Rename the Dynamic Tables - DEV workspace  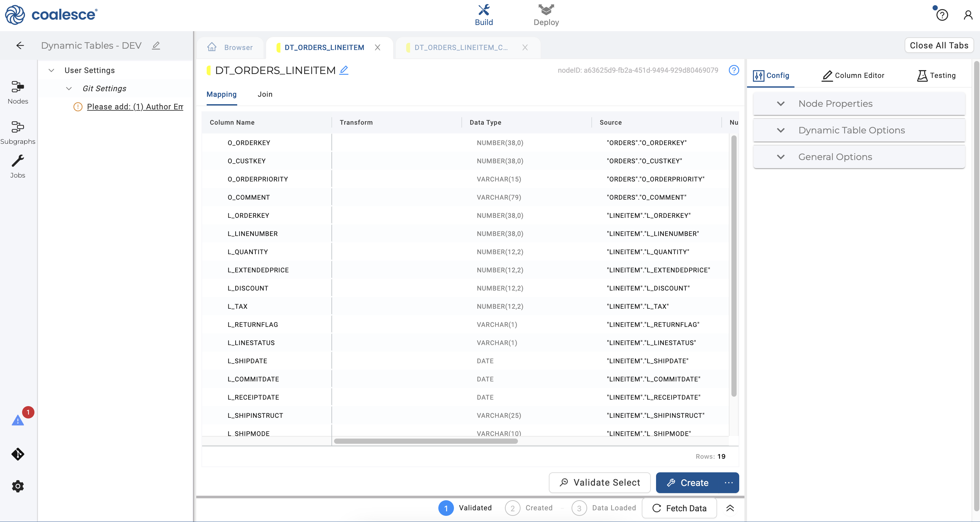[156, 46]
